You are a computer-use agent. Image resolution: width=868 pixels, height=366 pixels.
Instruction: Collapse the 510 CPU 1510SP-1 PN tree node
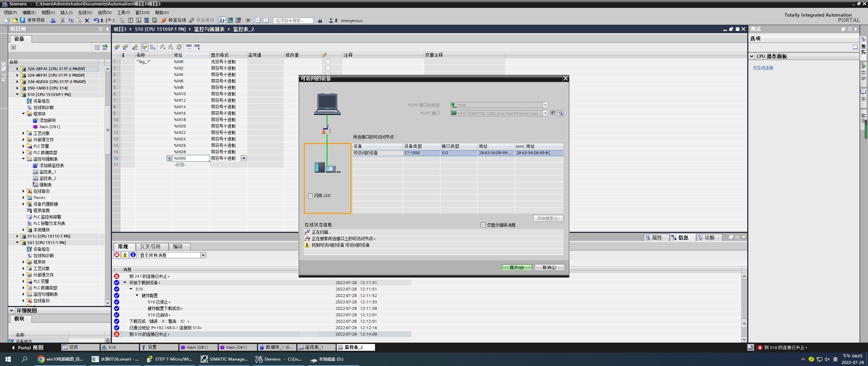(x=17, y=95)
